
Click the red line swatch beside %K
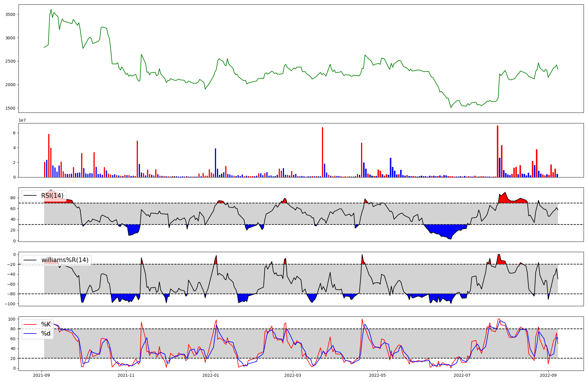[x=30, y=324]
